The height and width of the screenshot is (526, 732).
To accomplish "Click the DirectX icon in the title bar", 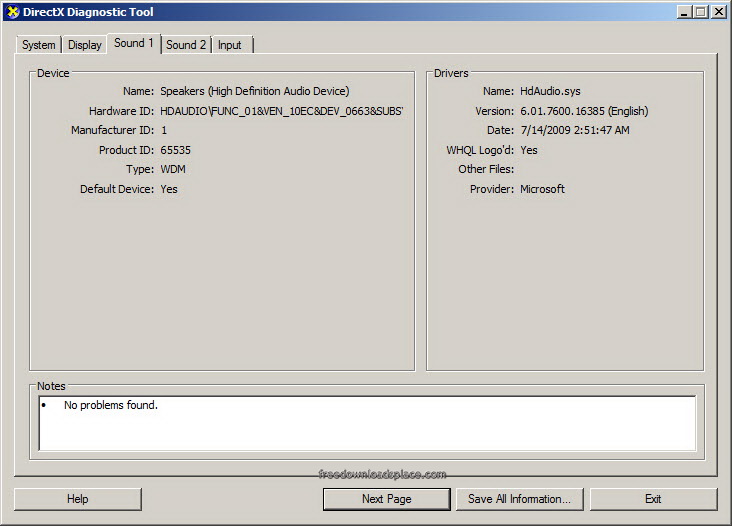I will click(x=13, y=12).
